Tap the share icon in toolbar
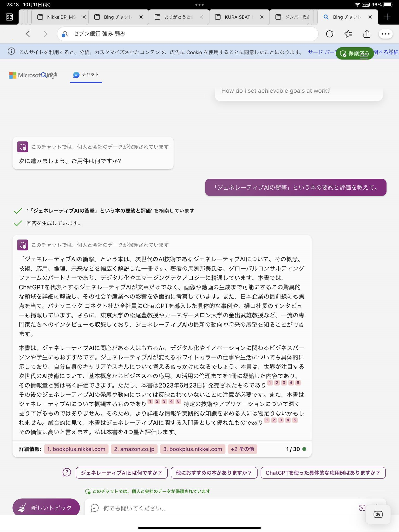The height and width of the screenshot is (532, 399). 367,34
